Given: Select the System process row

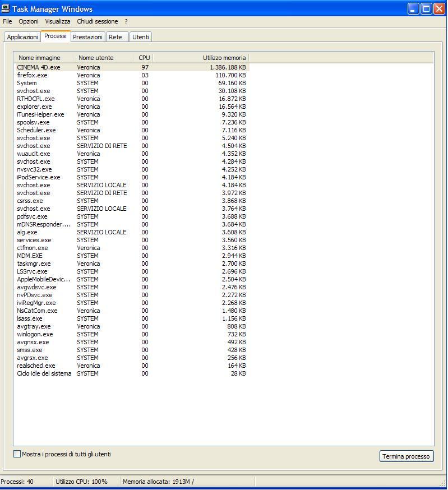Looking at the screenshot, I should click(131, 83).
